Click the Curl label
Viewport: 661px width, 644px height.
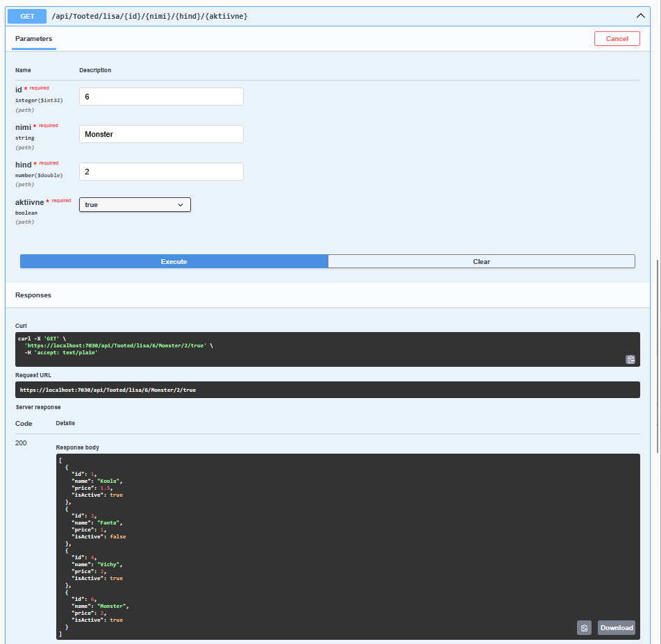21,326
